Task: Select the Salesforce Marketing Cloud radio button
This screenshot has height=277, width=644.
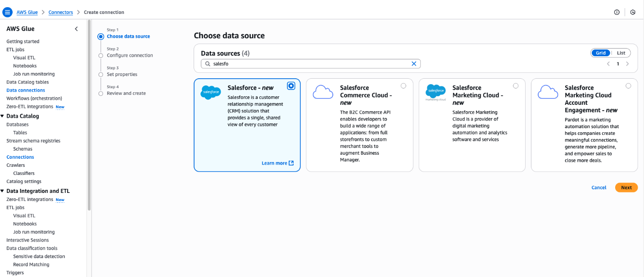Action: [x=516, y=85]
